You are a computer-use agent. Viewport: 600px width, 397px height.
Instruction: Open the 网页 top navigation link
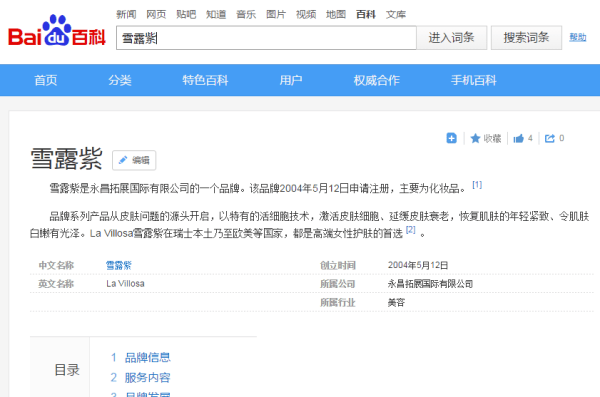pos(156,15)
